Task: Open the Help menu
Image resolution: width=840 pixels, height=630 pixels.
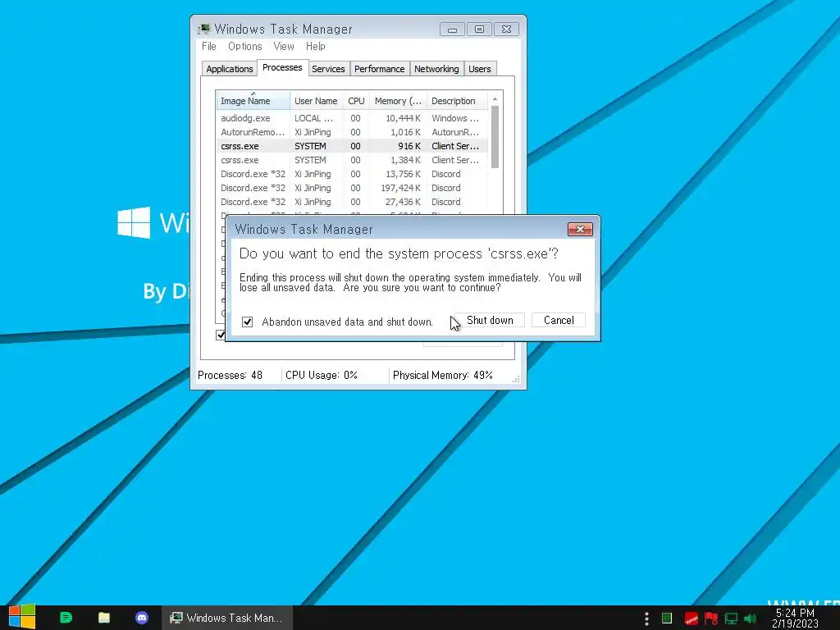Action: [316, 46]
